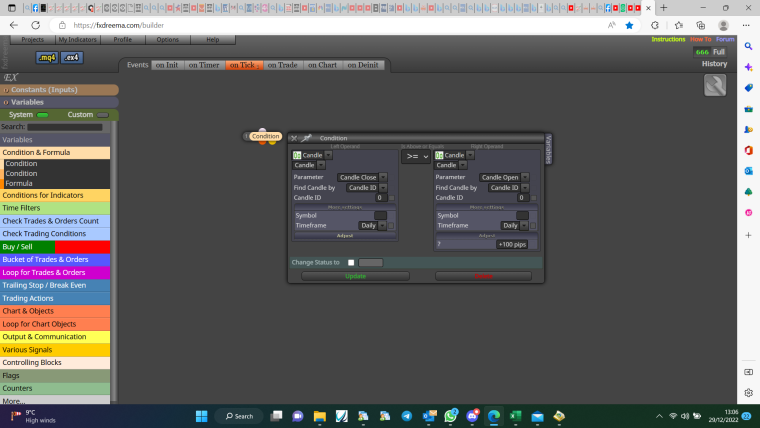Click the Change Status color swatch
This screenshot has width=760, height=428.
pos(370,263)
